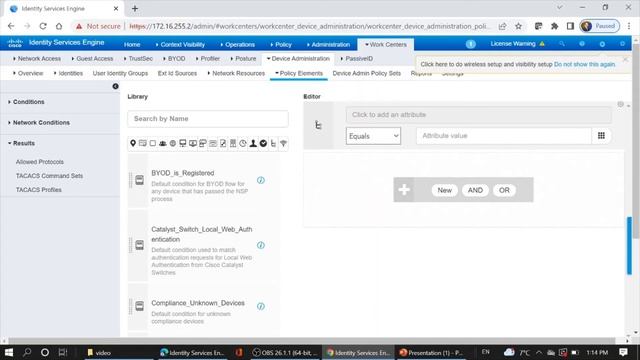Click the BYOD_is_Registered condition icon

[139, 180]
